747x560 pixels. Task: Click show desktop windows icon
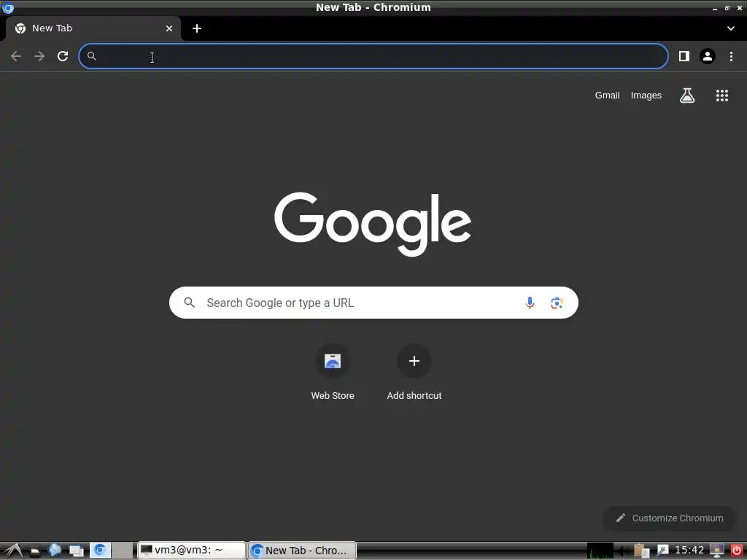(77, 551)
